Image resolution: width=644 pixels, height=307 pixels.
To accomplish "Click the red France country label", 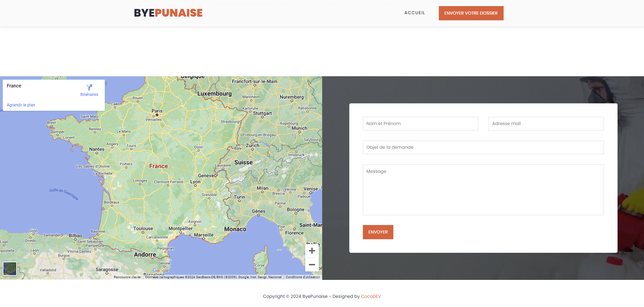I will click(x=158, y=166).
